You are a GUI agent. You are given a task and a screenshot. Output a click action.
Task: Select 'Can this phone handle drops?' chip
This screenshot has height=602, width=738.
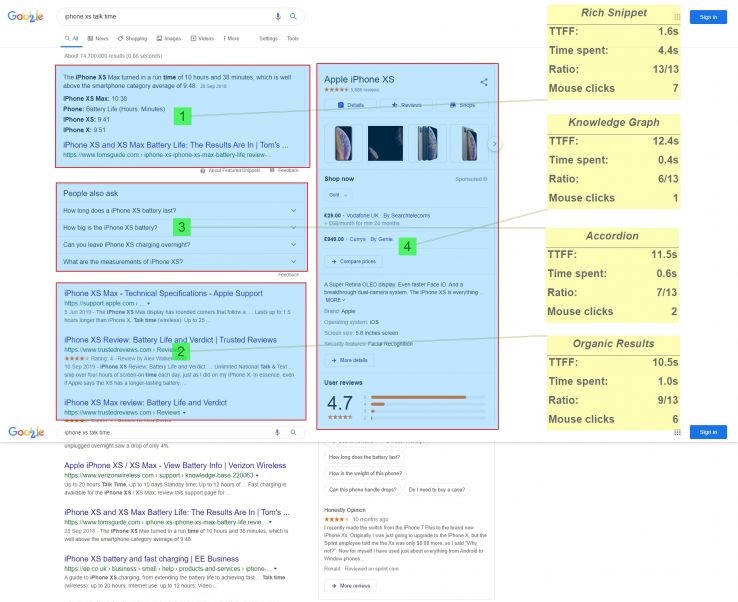click(x=362, y=490)
